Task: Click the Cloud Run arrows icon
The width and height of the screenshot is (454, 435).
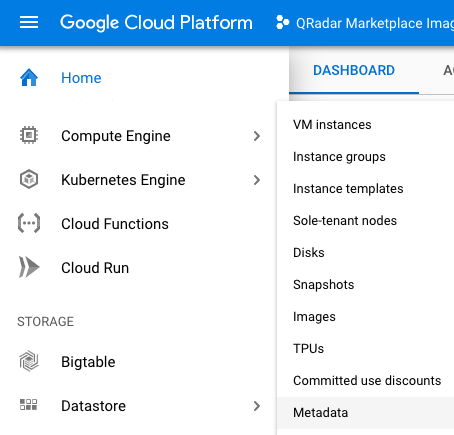Action: (29, 267)
